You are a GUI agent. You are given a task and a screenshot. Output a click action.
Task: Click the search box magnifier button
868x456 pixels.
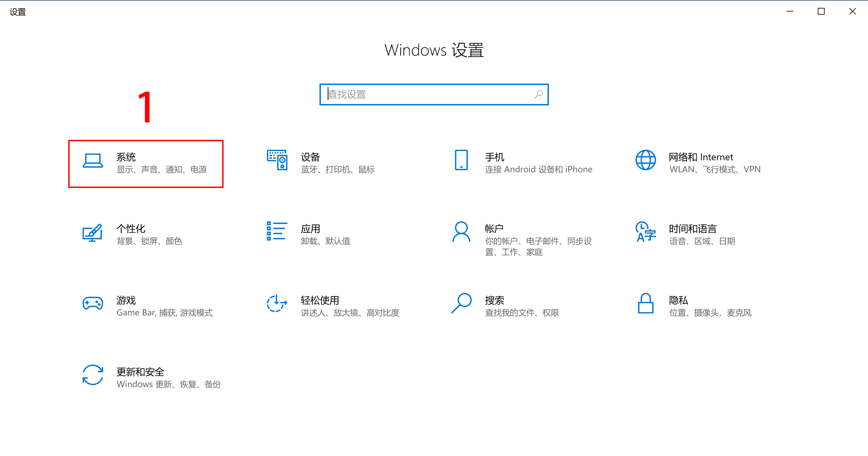click(x=539, y=94)
